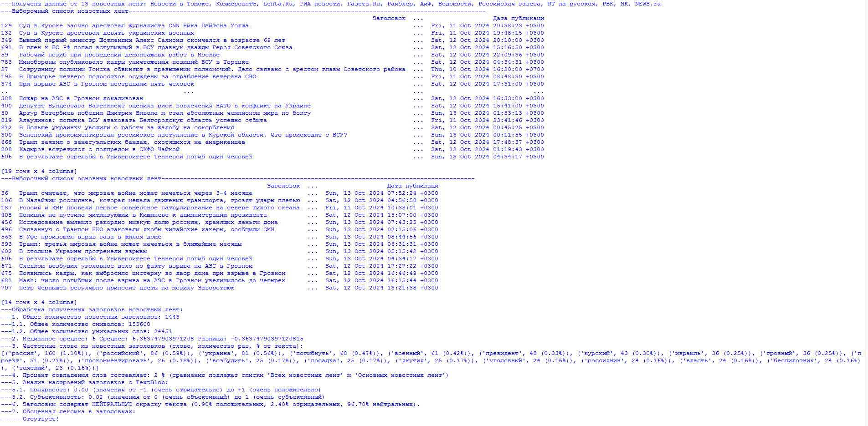868x426 pixels.
Task: Select headline 'В Уфе произошел взрыв газа в жилом доме'
Action: 90,237
